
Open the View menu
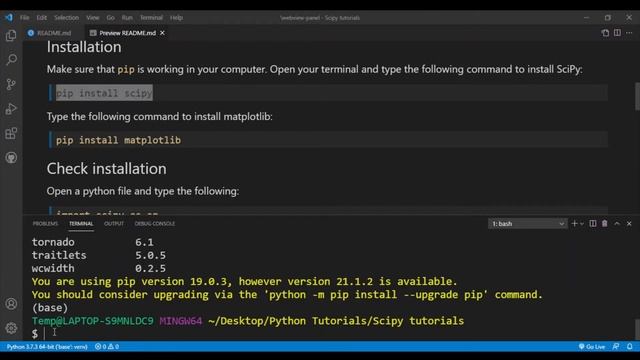click(x=93, y=18)
